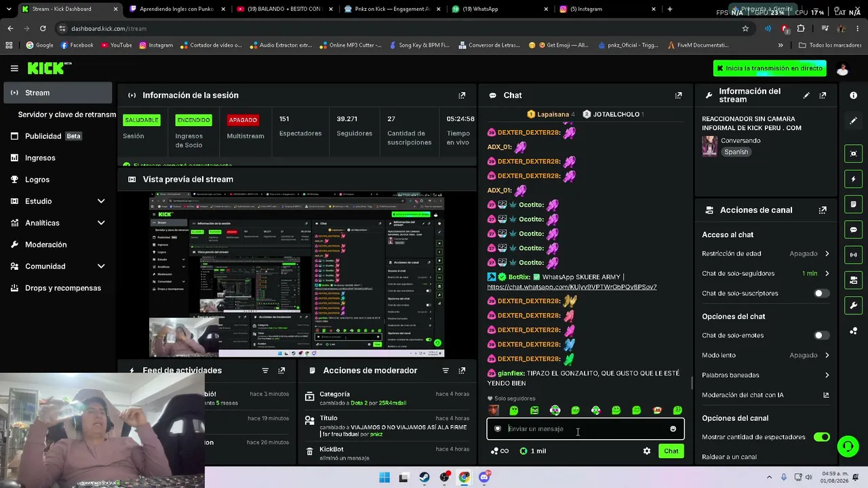Click the document icon in the right rail

pyautogui.click(x=853, y=204)
